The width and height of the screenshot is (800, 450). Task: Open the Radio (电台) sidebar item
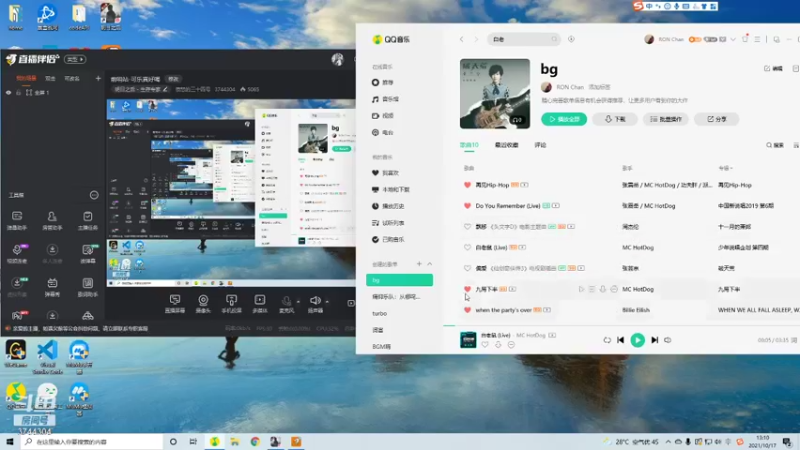[383, 132]
